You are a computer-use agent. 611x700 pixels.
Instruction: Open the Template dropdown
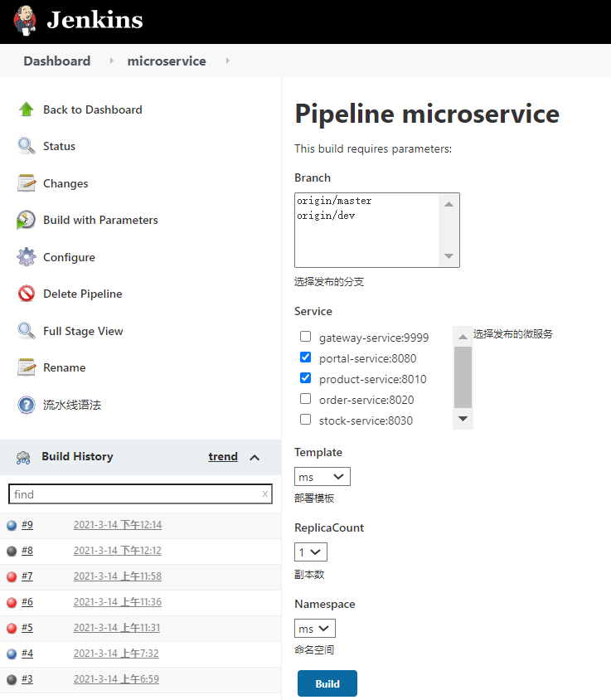point(322,477)
